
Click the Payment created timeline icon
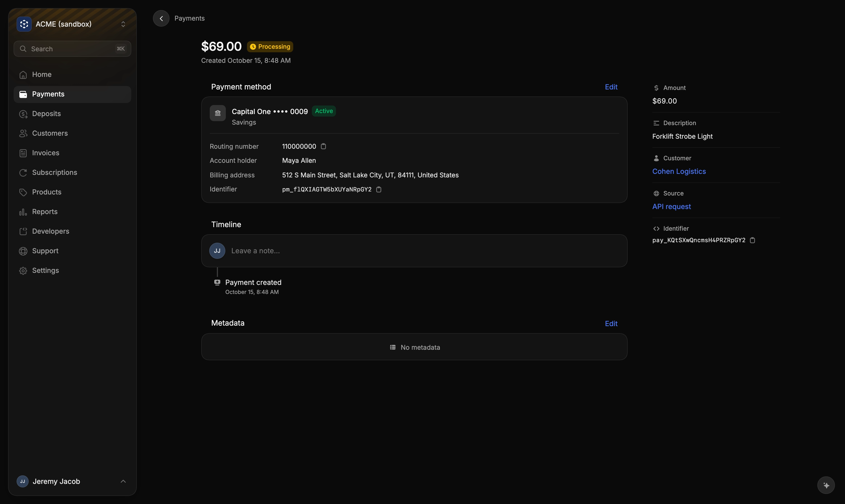(x=217, y=282)
